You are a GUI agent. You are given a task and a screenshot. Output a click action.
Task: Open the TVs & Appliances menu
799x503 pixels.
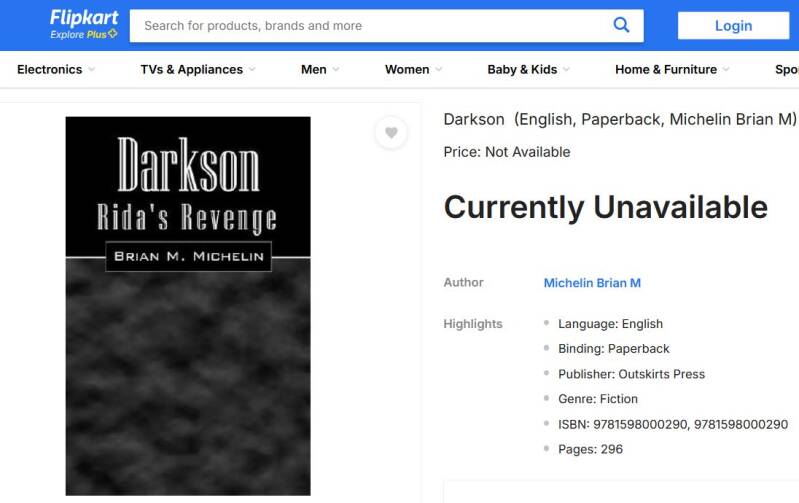(x=192, y=69)
